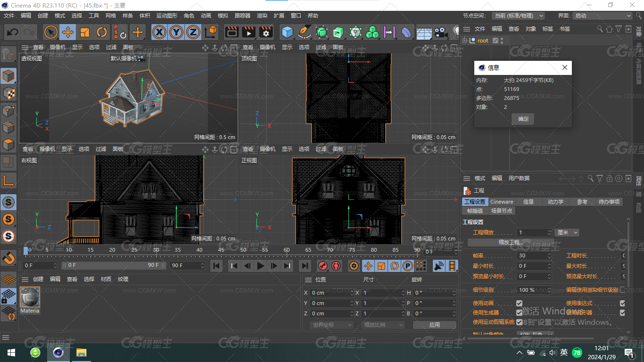Click the 缩放工程... button

pyautogui.click(x=511, y=242)
